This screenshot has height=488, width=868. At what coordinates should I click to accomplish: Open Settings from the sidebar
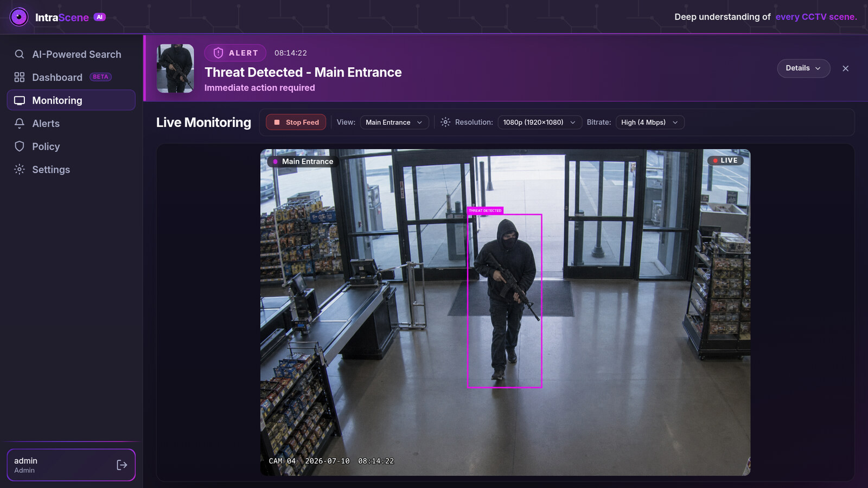pyautogui.click(x=71, y=170)
